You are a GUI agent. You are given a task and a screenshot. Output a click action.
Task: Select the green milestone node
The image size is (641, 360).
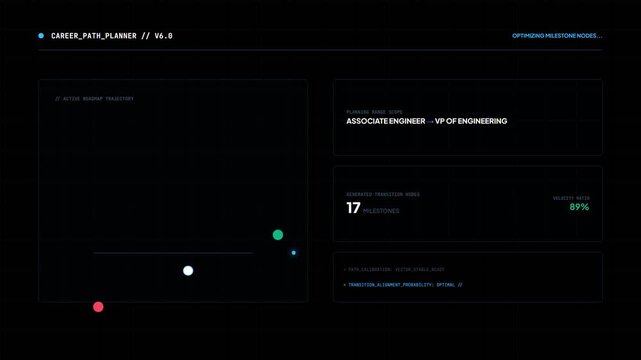click(x=278, y=235)
